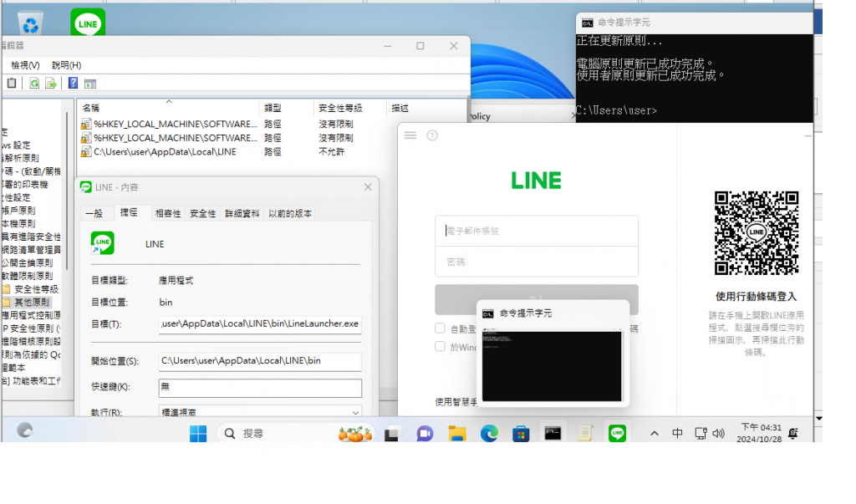The image size is (856, 504).
Task: Click the export list arrow toolbar icon
Action: [x=51, y=83]
